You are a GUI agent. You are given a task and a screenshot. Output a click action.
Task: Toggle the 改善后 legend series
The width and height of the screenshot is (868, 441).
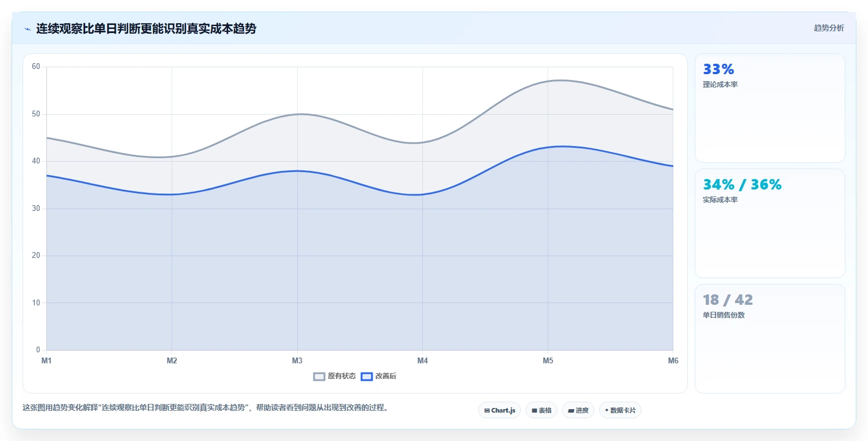[378, 376]
